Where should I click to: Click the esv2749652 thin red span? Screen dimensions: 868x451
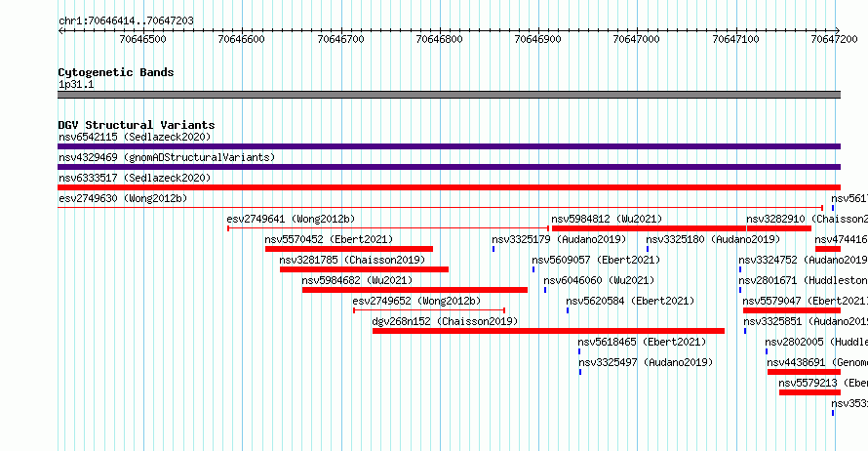tap(429, 310)
